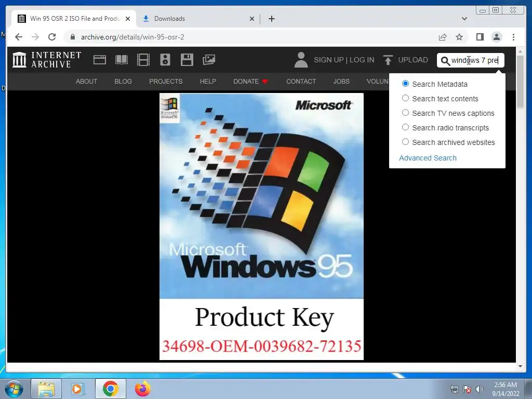Click the SIGN UP link
This screenshot has height=399, width=532.
pos(329,60)
